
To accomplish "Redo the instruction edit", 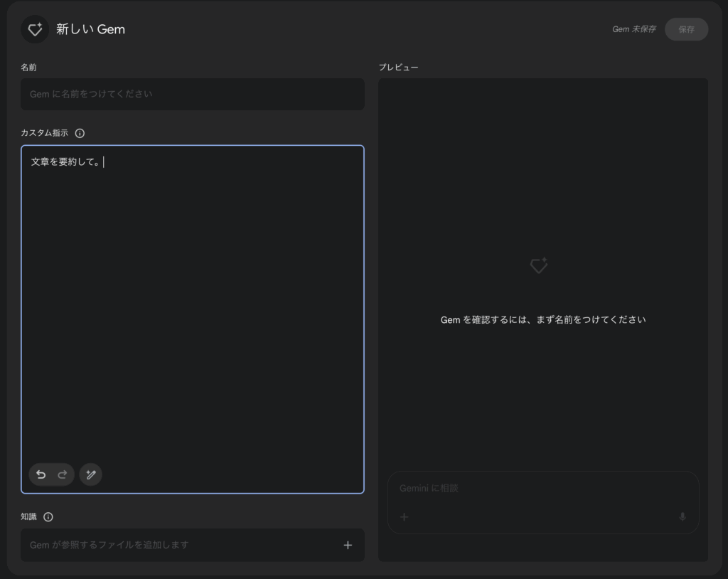I will pyautogui.click(x=63, y=474).
